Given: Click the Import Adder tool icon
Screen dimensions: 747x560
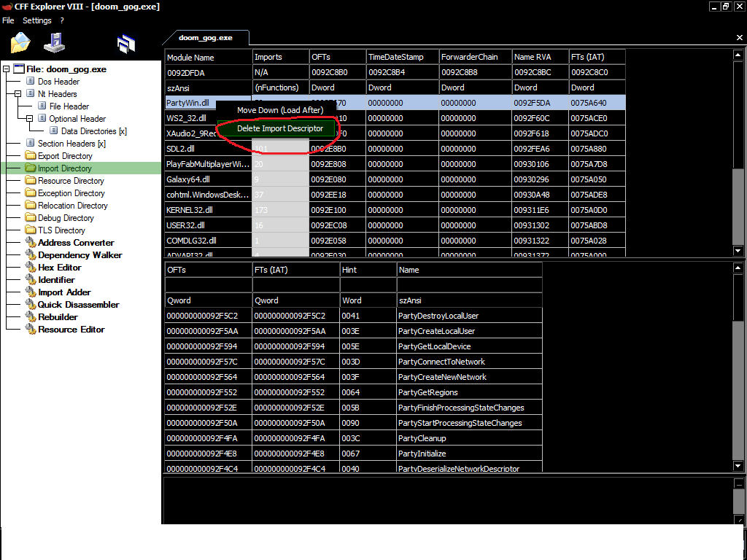Looking at the screenshot, I should pos(31,292).
